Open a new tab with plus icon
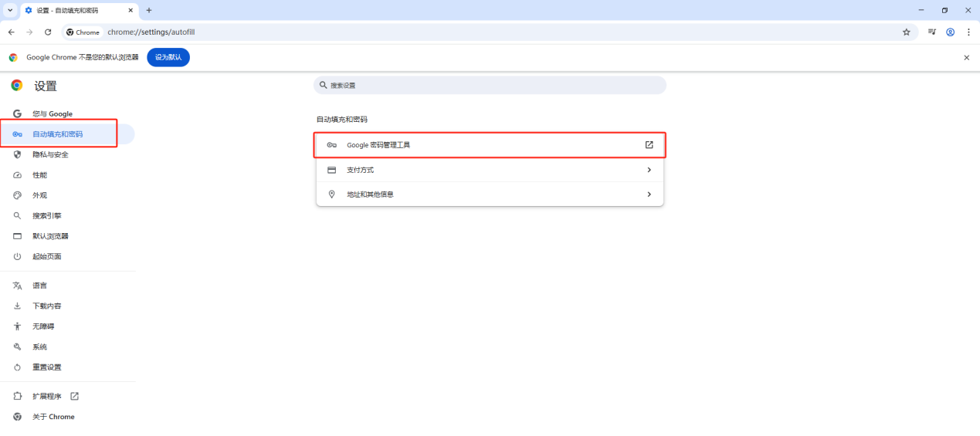980x436 pixels. [x=149, y=10]
